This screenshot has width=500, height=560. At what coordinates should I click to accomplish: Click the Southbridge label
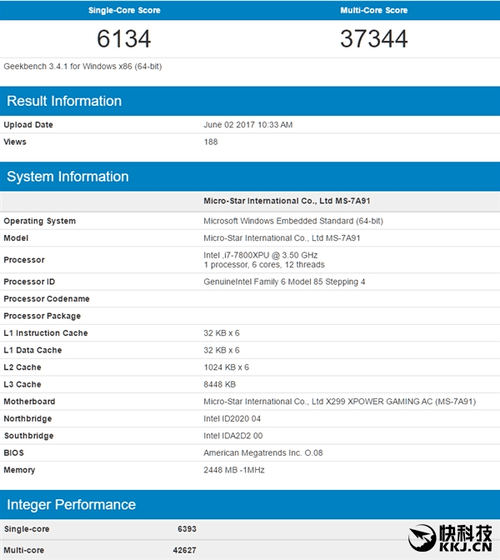coord(29,436)
